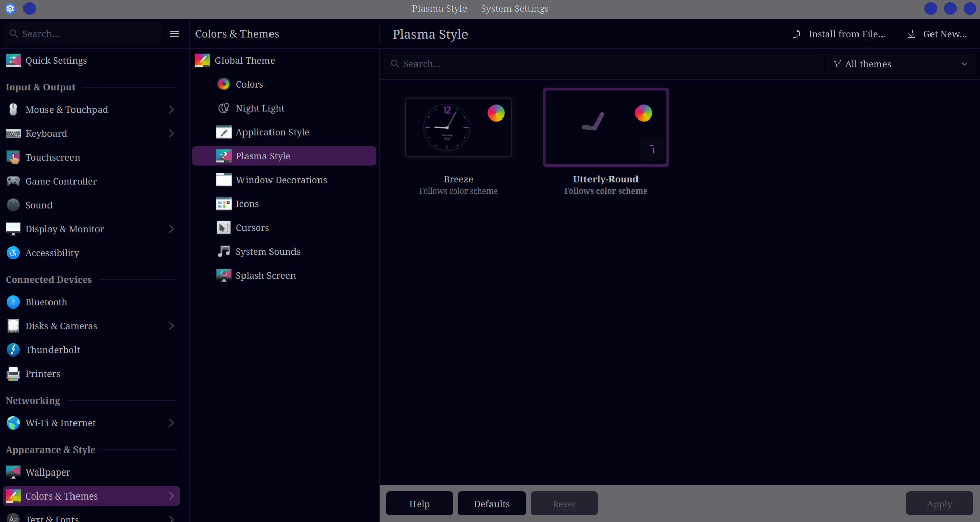980x522 pixels.
Task: Open Text & Fonts in the sidebar
Action: pyautogui.click(x=91, y=517)
